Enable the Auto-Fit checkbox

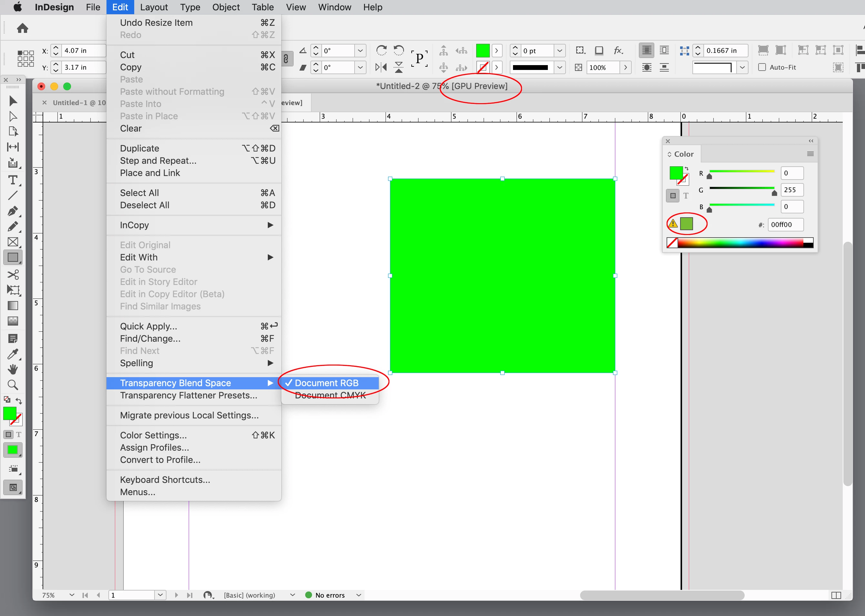(762, 67)
